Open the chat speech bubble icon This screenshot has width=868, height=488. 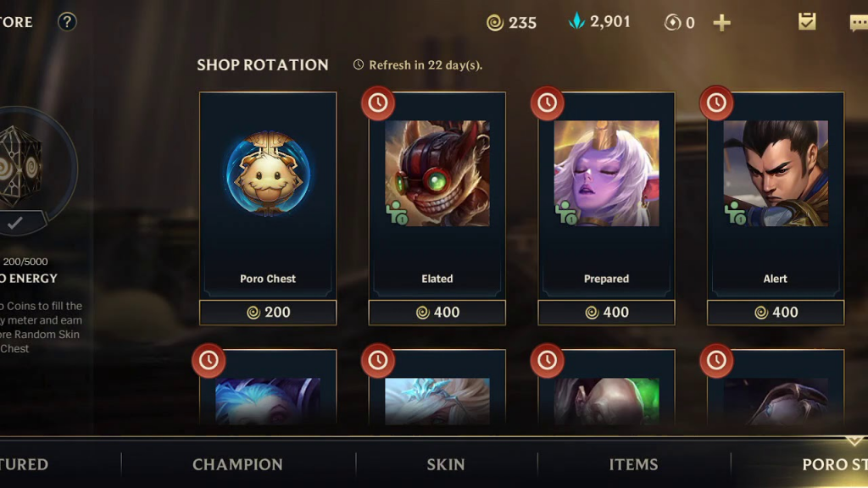(x=859, y=23)
